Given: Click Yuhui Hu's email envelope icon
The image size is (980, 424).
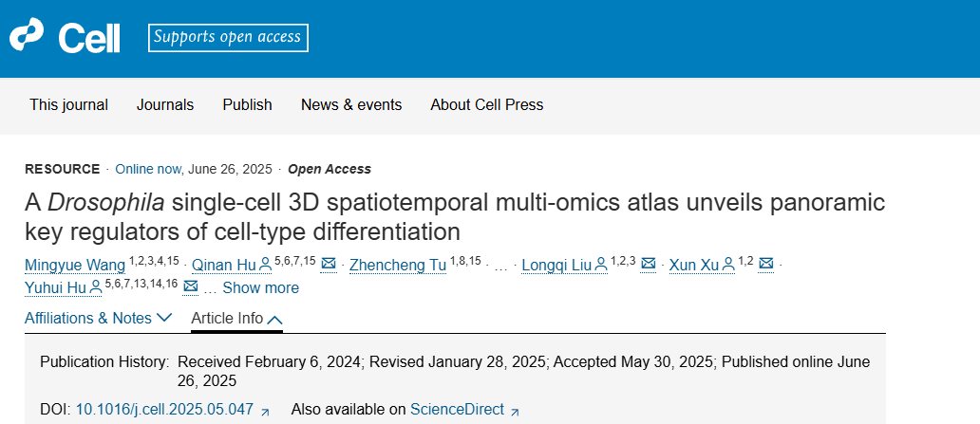Looking at the screenshot, I should (191, 287).
